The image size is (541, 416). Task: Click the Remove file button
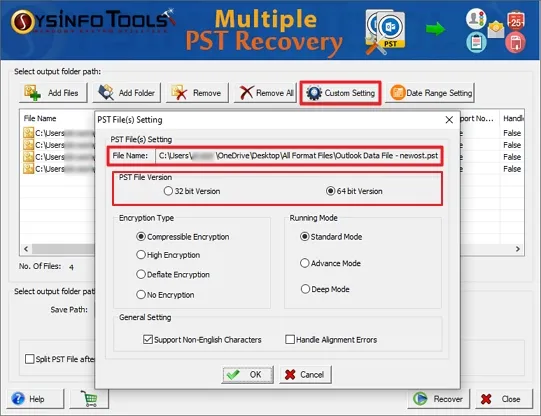(197, 93)
